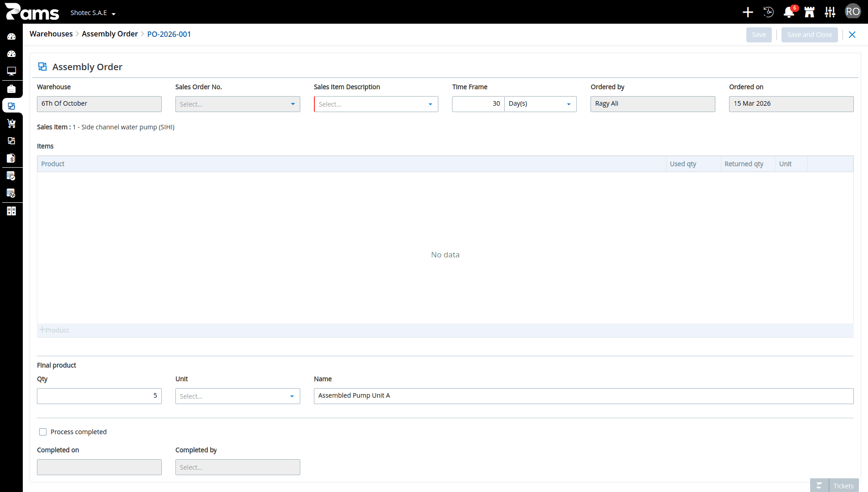Tick the Process completed checkbox
Viewport: 868px width, 492px height.
point(43,432)
